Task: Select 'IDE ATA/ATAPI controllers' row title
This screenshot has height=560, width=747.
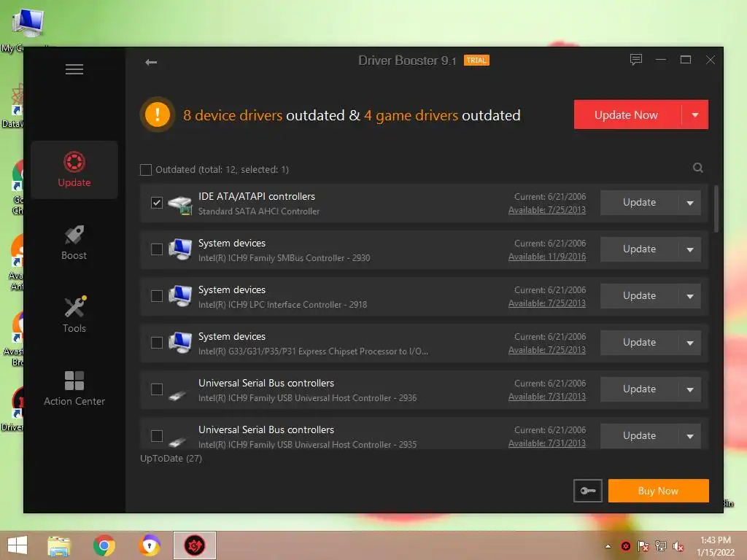Action: tap(257, 196)
